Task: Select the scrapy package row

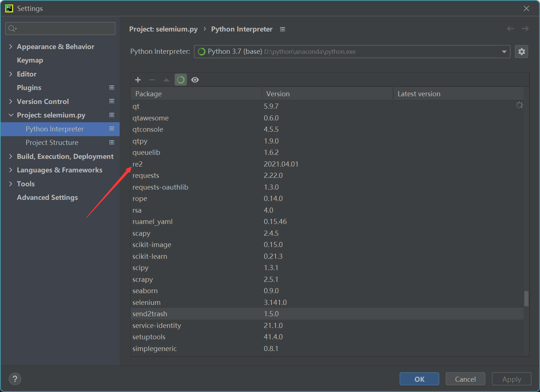Action: [327, 279]
